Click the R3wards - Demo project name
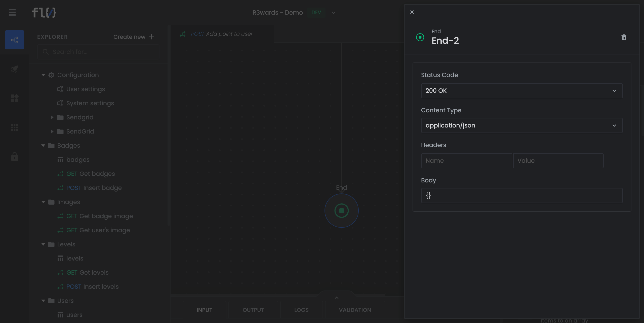Viewport: 644px width, 323px height. [x=278, y=13]
